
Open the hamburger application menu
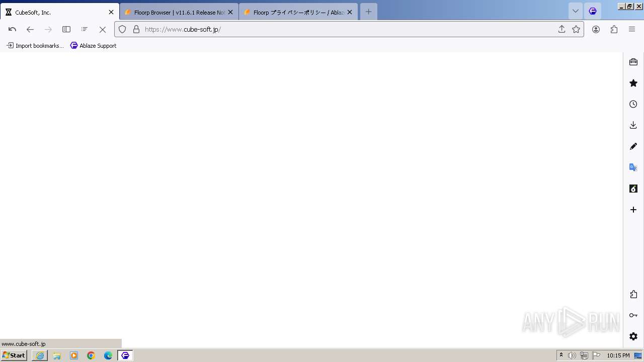click(x=632, y=29)
